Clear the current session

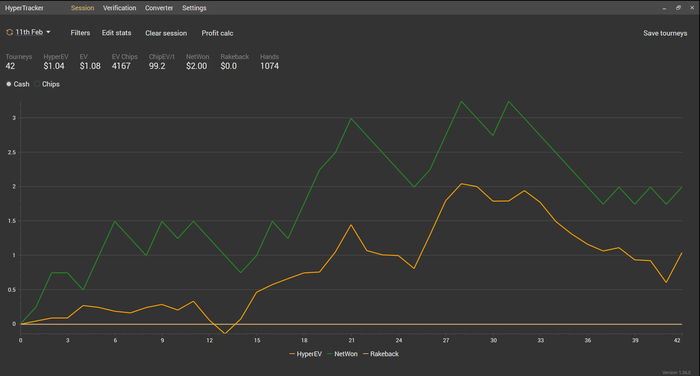[166, 33]
